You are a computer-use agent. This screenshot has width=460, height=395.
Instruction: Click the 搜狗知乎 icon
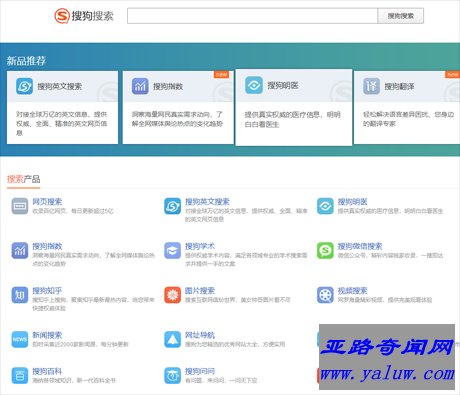(x=20, y=295)
